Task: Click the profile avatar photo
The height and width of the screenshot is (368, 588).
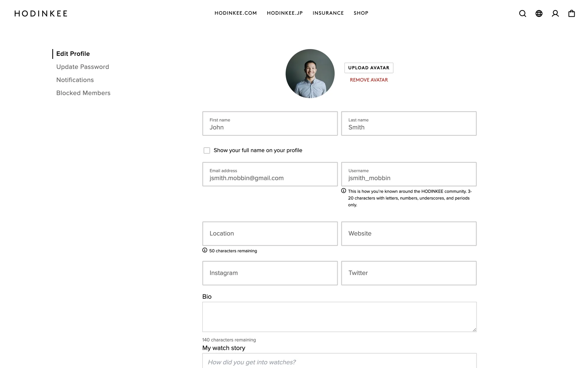Action: 310,74
